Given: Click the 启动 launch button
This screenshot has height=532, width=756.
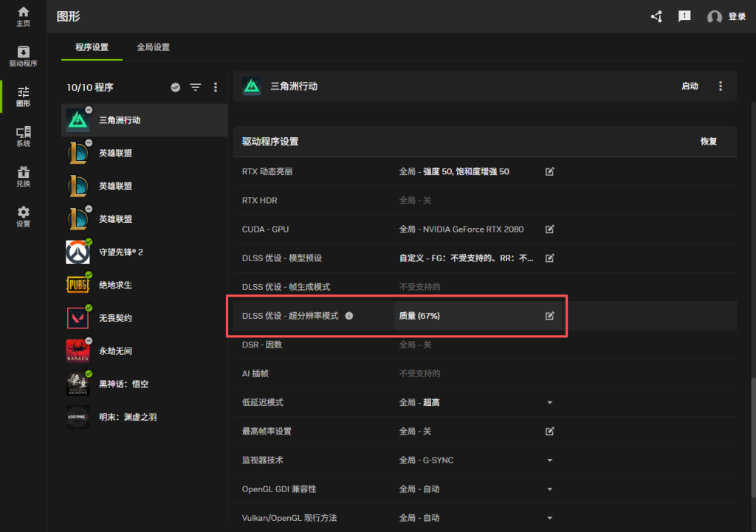Looking at the screenshot, I should [690, 86].
